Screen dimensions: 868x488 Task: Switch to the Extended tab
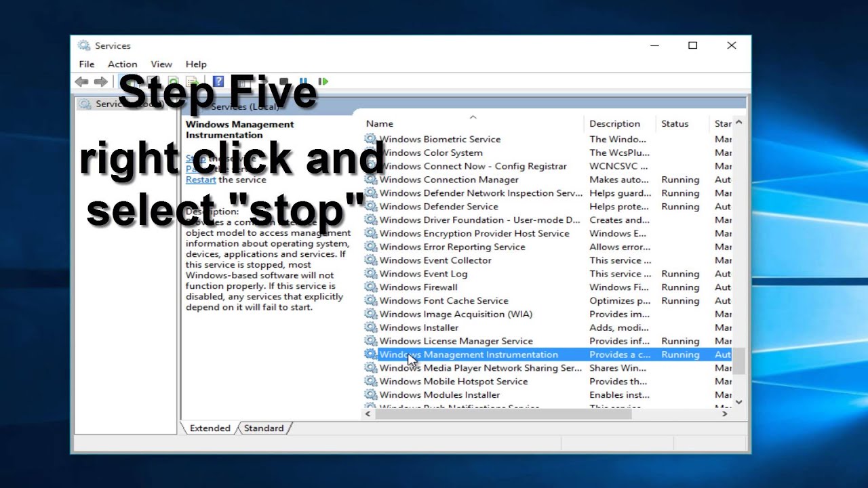(210, 428)
